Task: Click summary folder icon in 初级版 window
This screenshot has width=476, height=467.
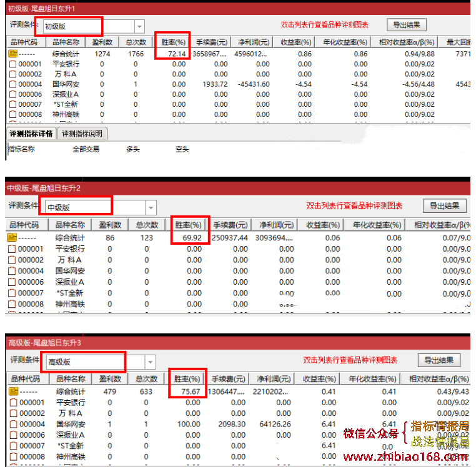Action: [12, 54]
